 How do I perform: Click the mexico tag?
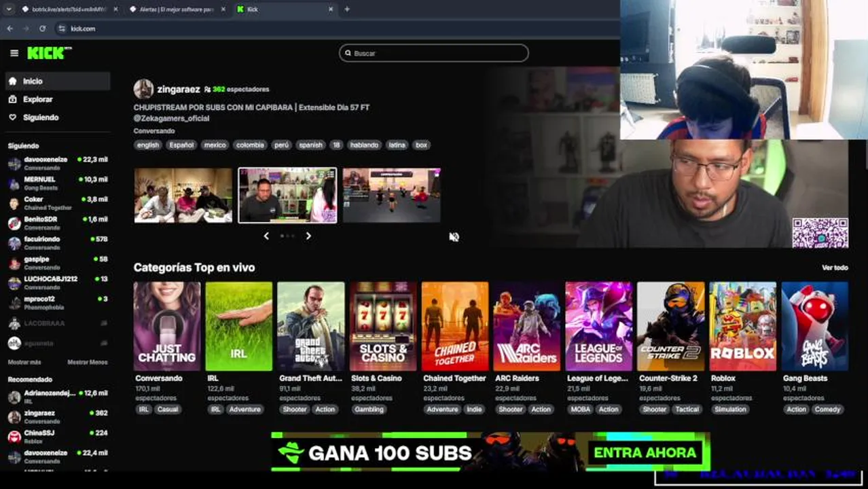click(x=215, y=145)
